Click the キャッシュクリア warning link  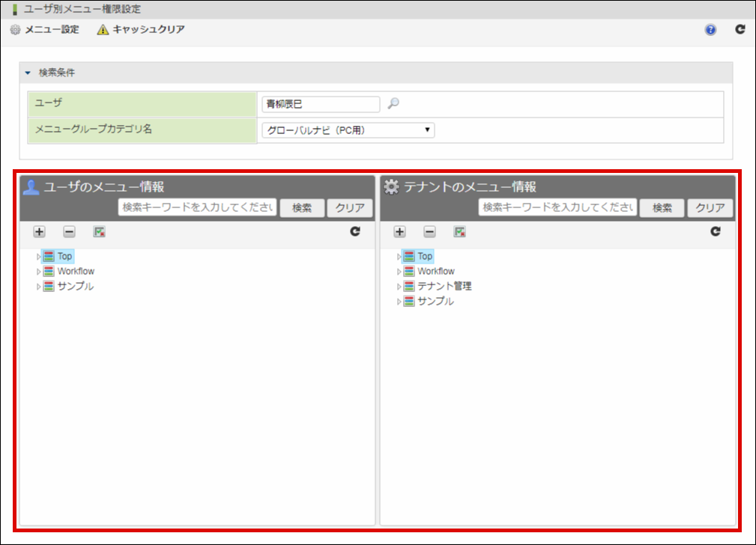(140, 29)
